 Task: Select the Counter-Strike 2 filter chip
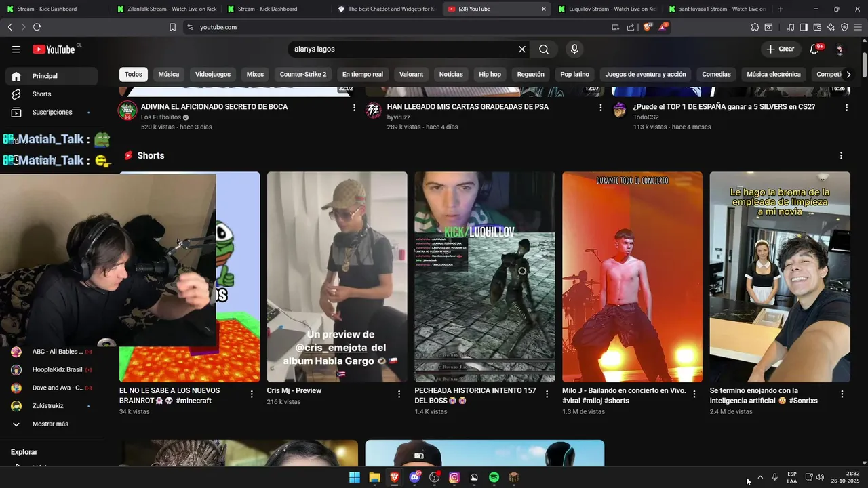tap(303, 75)
